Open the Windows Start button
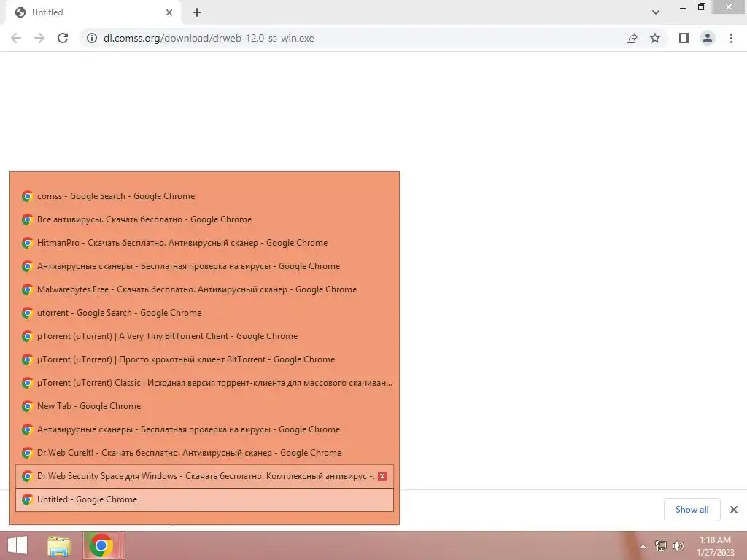This screenshot has width=747, height=560. [x=18, y=545]
